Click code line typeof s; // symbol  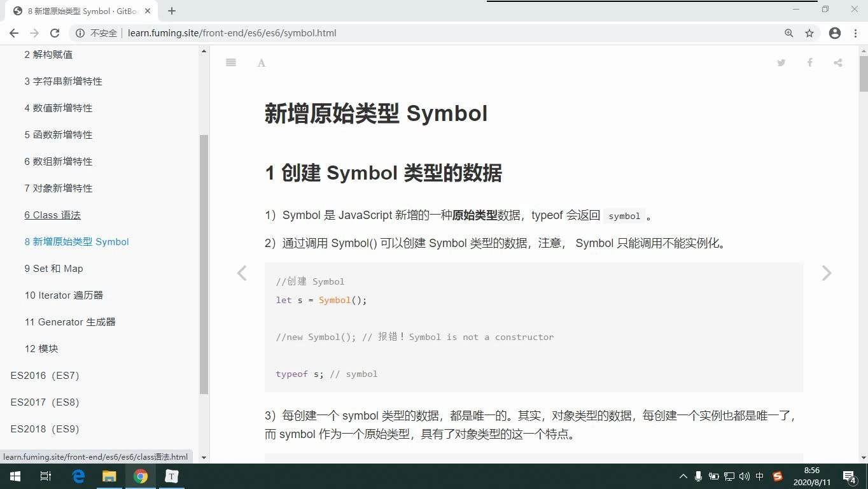[x=326, y=374]
